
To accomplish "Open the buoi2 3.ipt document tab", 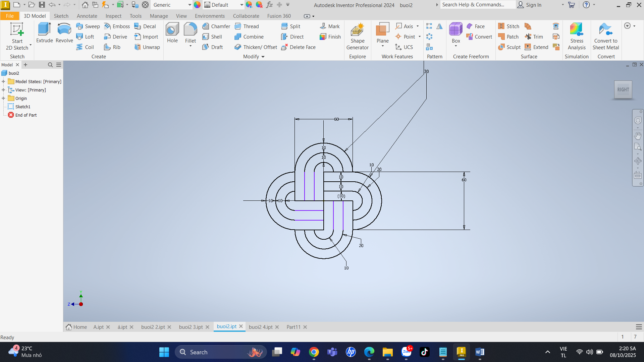I will coord(191,327).
